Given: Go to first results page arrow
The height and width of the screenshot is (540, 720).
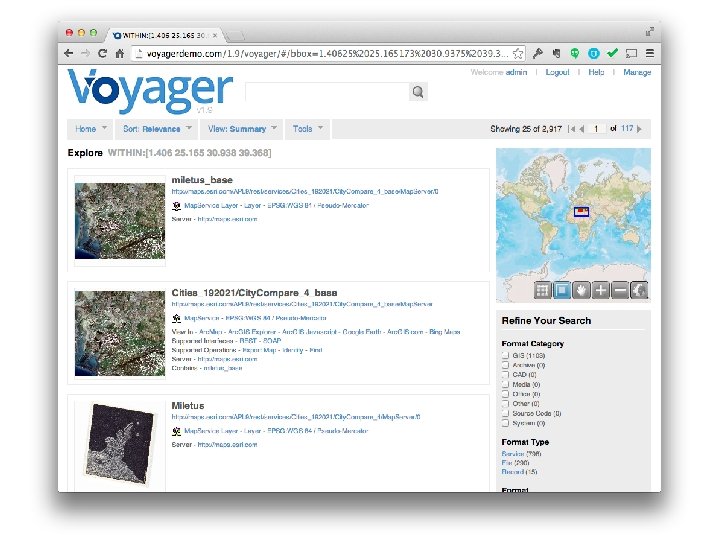Looking at the screenshot, I should coord(571,129).
